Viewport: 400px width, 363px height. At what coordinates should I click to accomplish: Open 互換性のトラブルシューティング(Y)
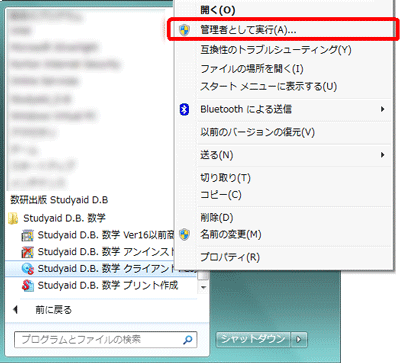pyautogui.click(x=283, y=50)
